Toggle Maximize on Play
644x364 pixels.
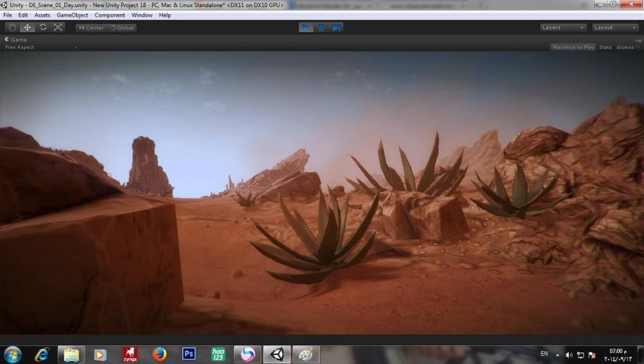573,47
